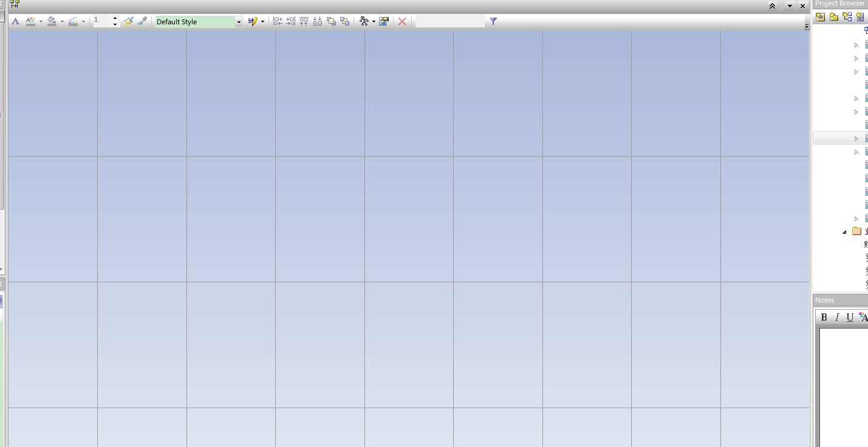Open the font settings (A icon)
This screenshot has width=868, height=447.
[15, 21]
